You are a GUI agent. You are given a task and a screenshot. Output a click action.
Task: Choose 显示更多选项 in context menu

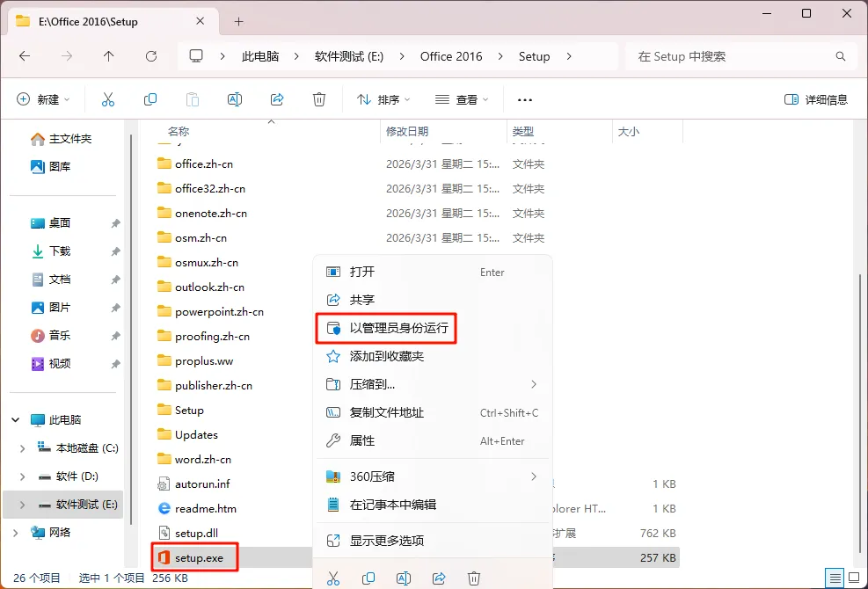(x=433, y=541)
